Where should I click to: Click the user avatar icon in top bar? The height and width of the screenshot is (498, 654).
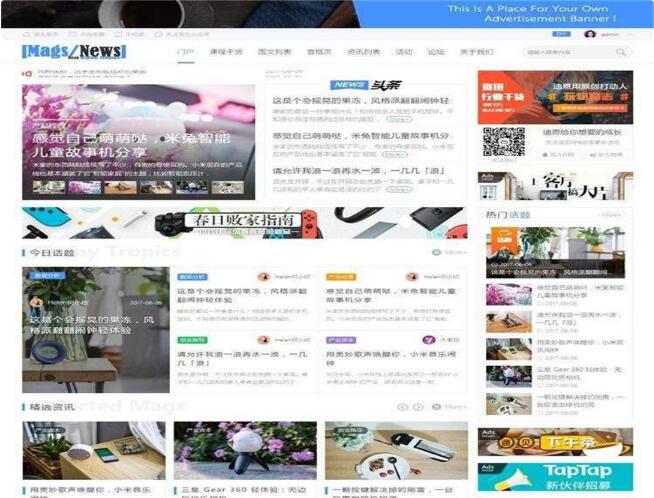point(590,34)
